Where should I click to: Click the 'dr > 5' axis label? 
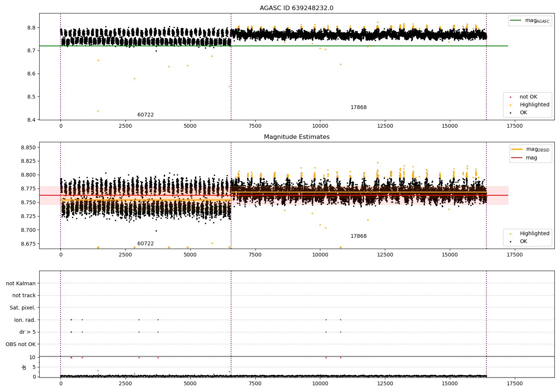28,332
